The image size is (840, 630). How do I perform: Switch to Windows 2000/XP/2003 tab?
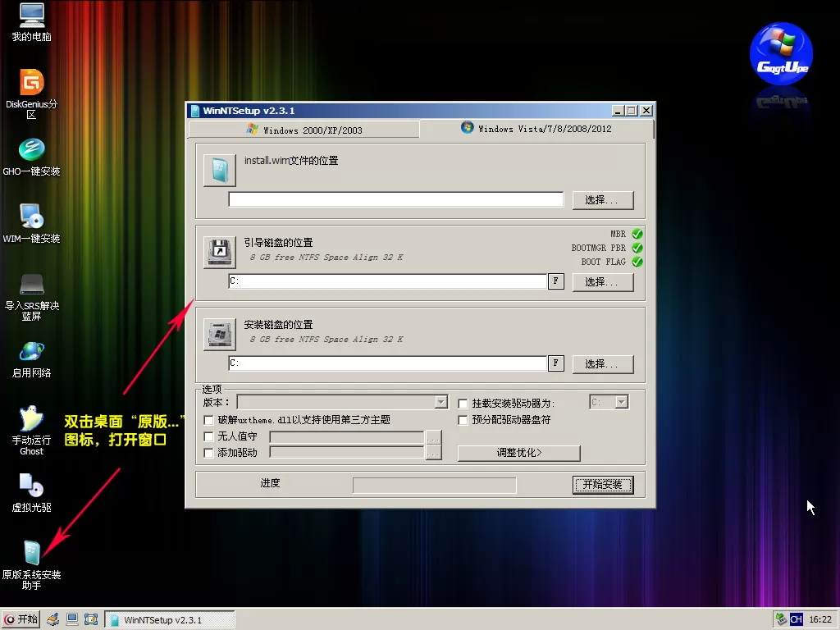click(304, 130)
